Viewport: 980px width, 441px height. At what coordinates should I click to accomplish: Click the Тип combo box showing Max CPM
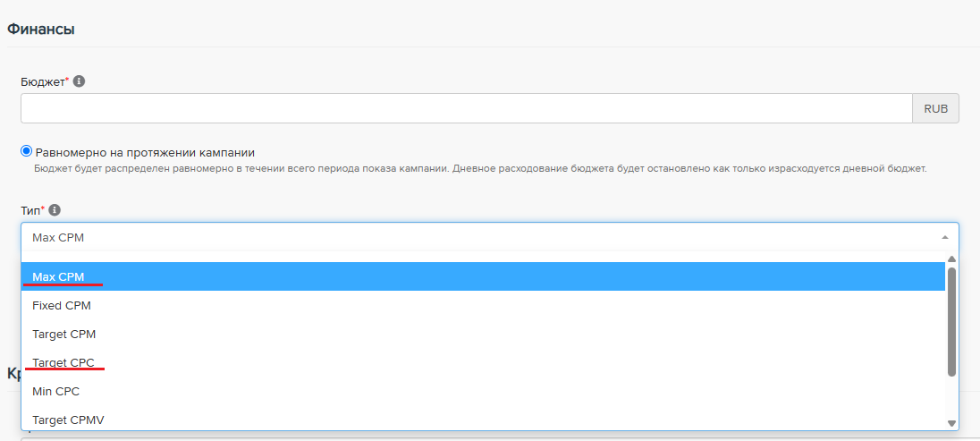[x=474, y=237]
